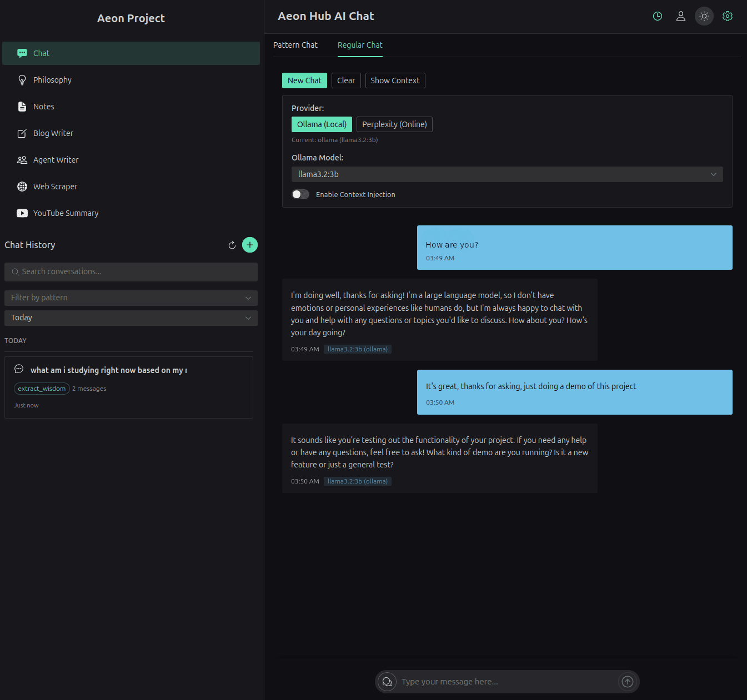Collapse the Today date filter dropdown

coord(131,318)
